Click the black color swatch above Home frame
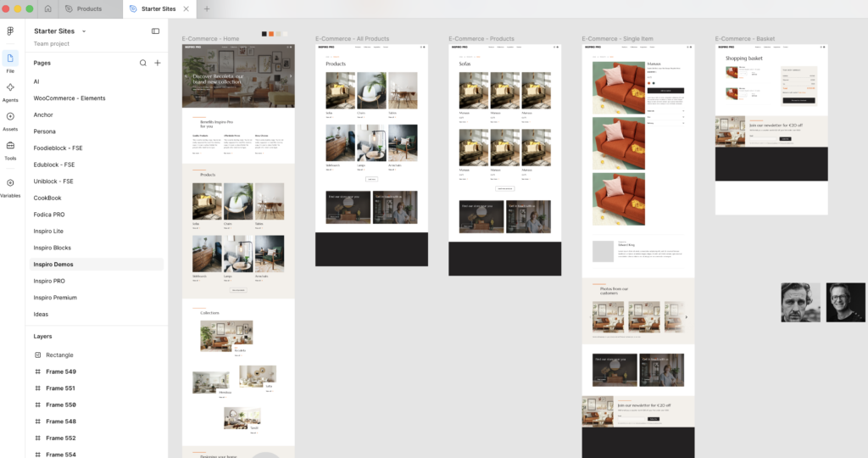Screen dimensions: 868x458 (x=264, y=34)
